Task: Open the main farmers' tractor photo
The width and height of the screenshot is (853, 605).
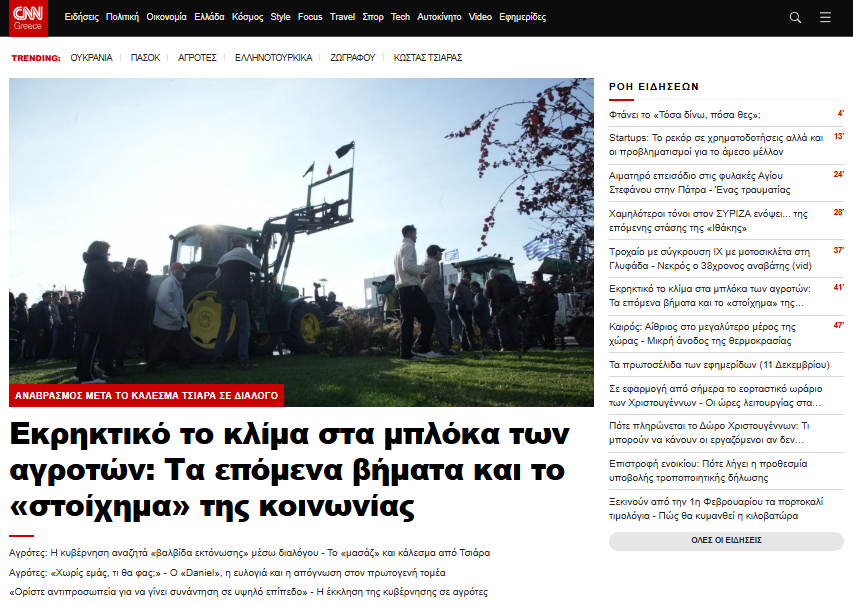Action: point(301,230)
